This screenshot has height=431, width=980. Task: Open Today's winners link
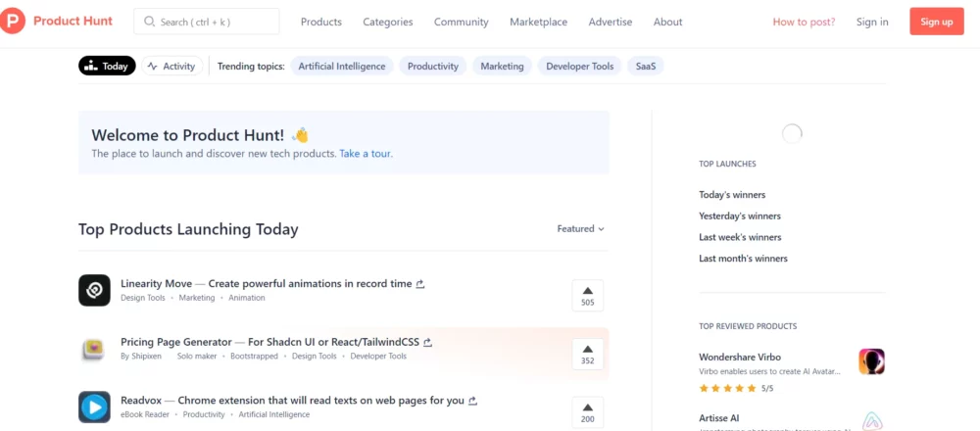[x=732, y=195]
